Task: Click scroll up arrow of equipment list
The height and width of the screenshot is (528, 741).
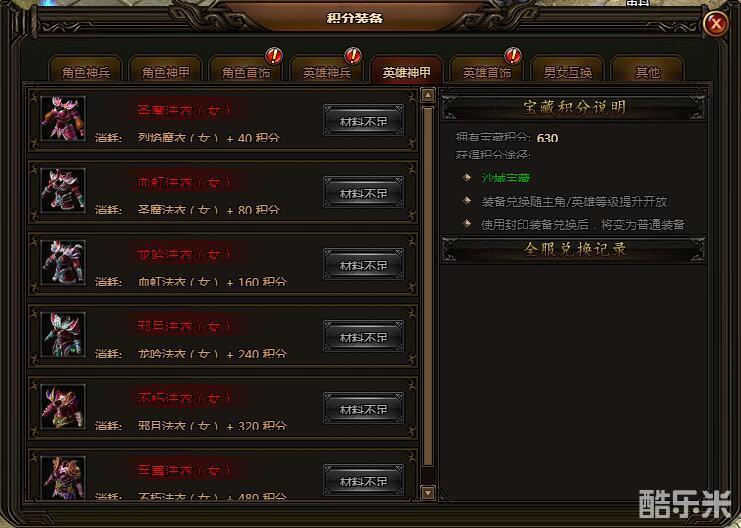Action: coord(428,95)
